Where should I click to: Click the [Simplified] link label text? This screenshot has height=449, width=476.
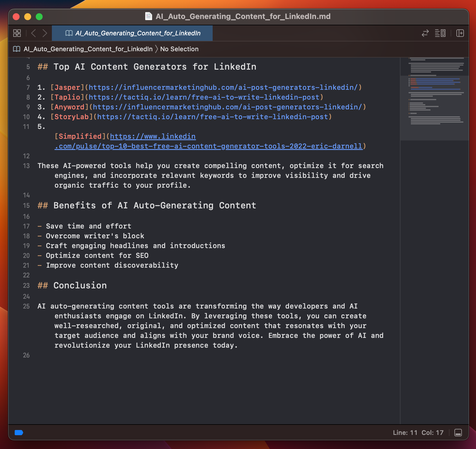pyautogui.click(x=80, y=136)
